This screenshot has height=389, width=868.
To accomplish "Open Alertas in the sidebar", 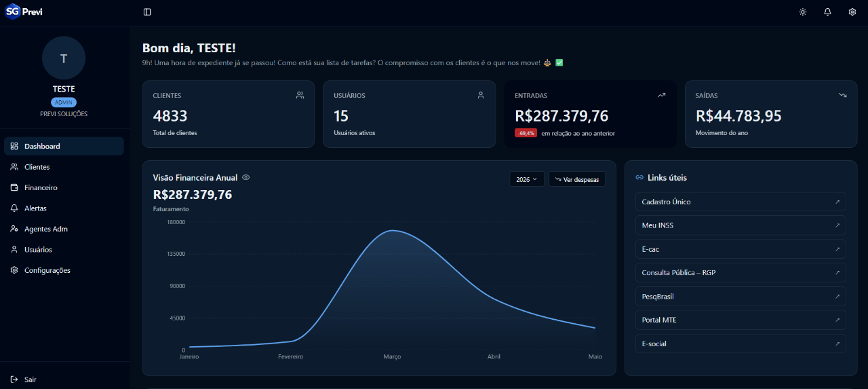I will pos(64,208).
